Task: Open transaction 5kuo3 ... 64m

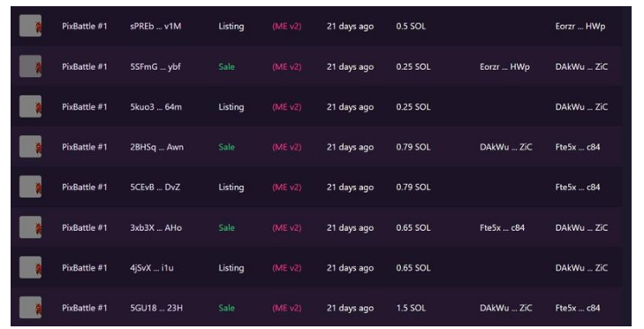Action: [x=155, y=107]
